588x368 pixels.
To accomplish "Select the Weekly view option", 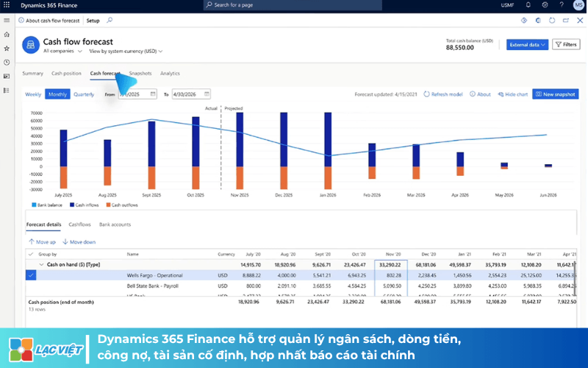I will coord(33,94).
